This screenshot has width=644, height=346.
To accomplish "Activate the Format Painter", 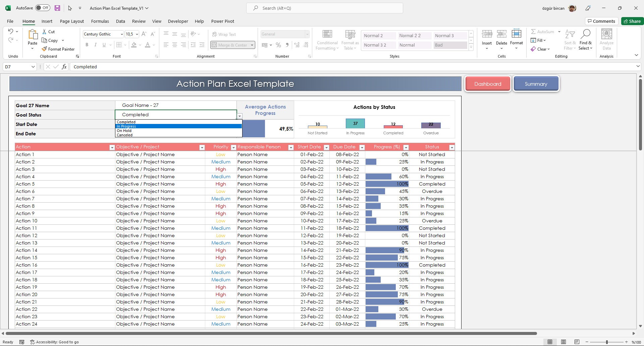I will 58,49.
